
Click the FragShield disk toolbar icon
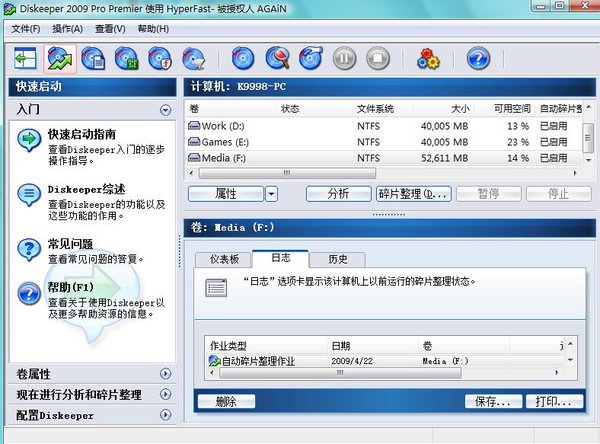coord(160,59)
